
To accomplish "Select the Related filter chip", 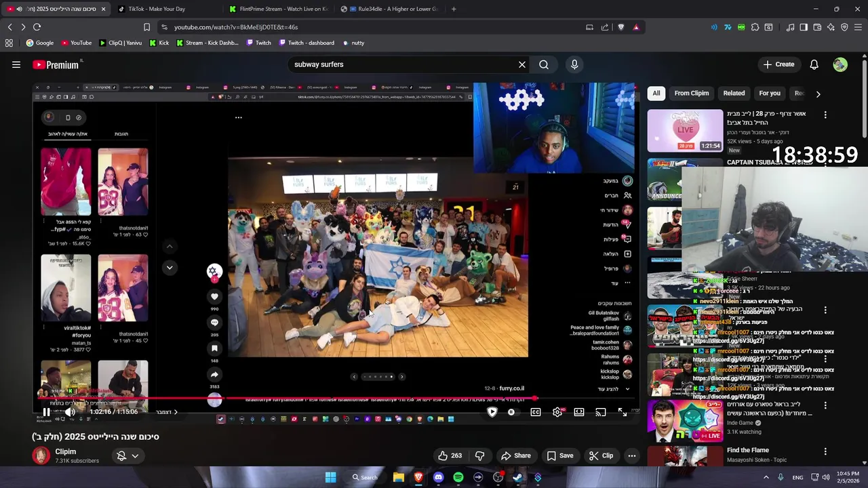I will [x=734, y=93].
